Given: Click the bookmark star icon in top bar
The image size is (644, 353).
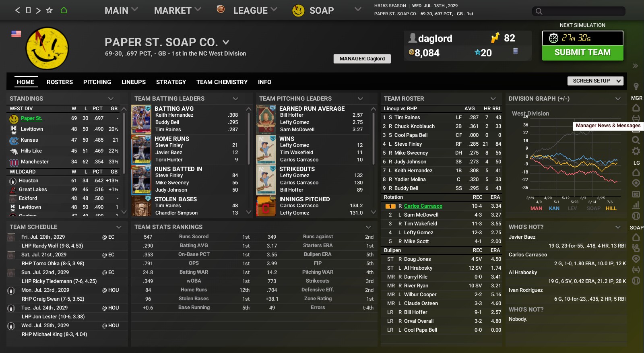Looking at the screenshot, I should click(x=49, y=10).
